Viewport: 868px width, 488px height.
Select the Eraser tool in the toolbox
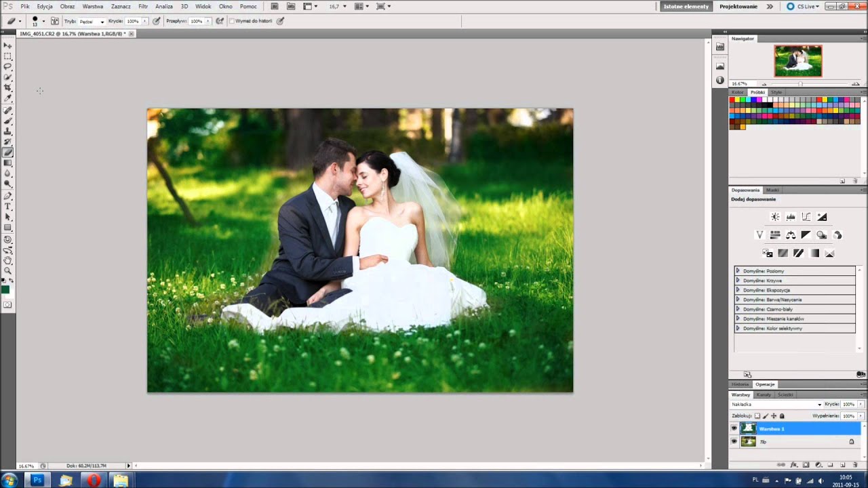[7, 152]
